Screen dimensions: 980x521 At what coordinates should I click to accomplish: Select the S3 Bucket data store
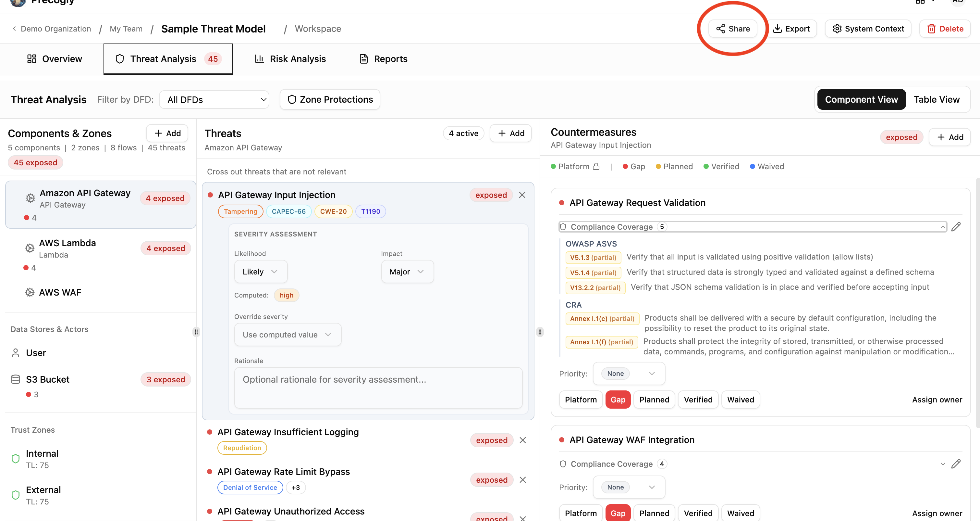(101, 386)
